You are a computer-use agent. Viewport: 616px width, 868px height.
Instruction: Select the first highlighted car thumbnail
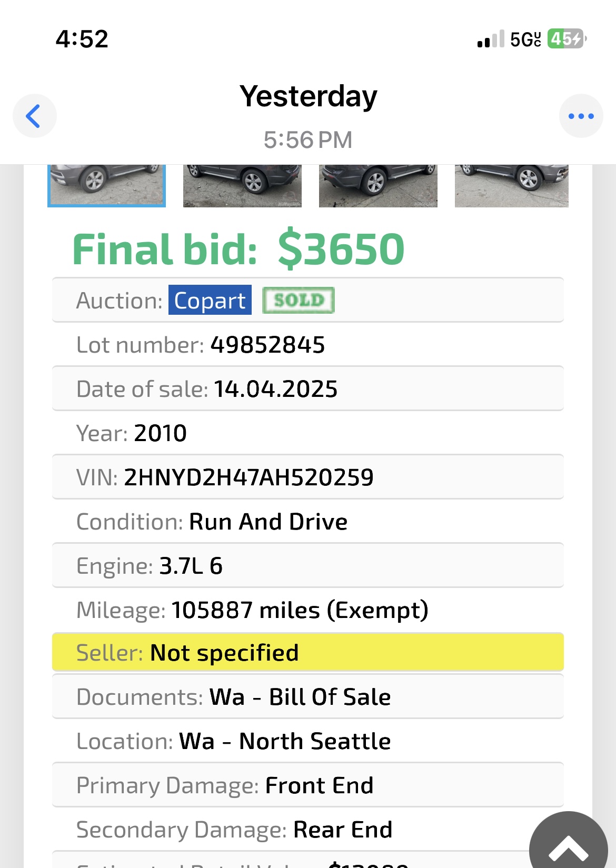[106, 185]
